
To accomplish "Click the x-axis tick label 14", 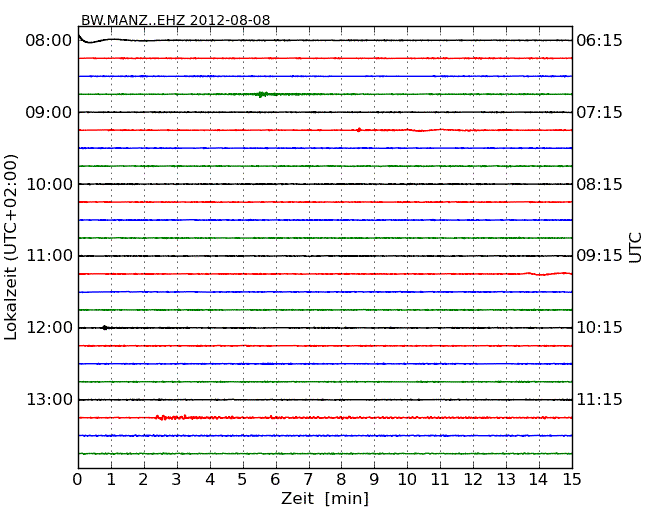I will pos(539,480).
